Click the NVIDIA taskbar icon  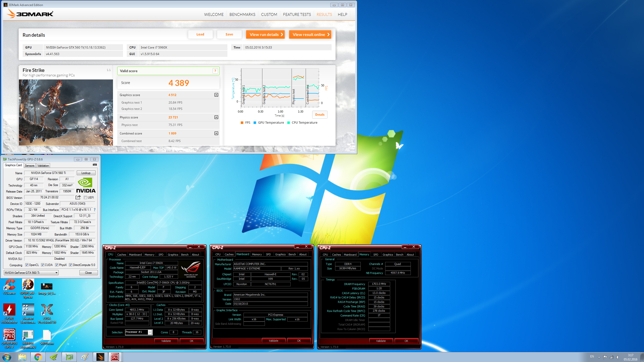coord(53,357)
